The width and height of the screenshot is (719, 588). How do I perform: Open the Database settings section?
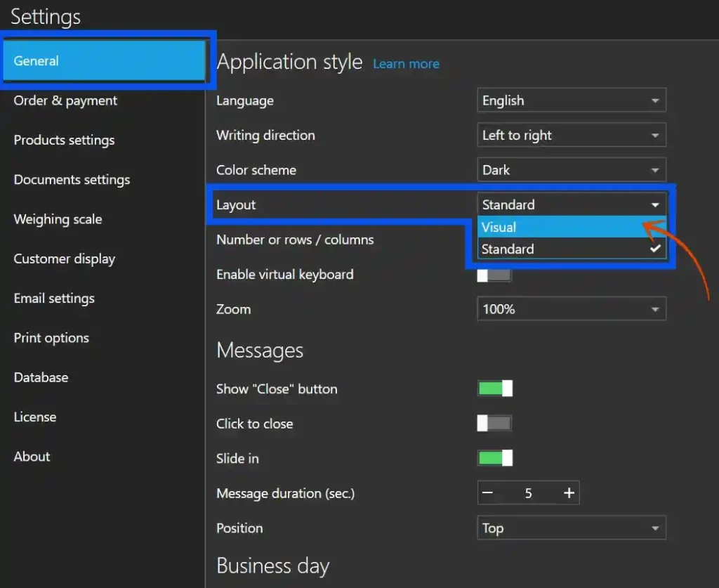click(x=40, y=377)
